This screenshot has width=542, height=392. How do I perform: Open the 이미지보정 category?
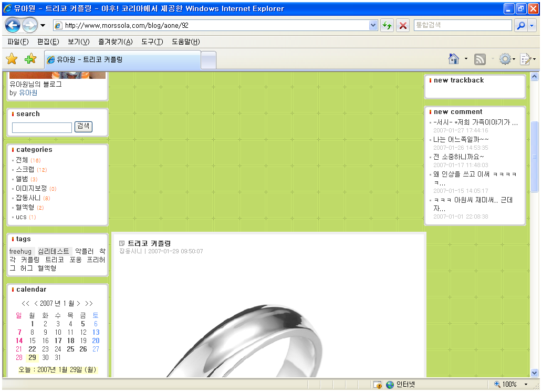(x=31, y=188)
